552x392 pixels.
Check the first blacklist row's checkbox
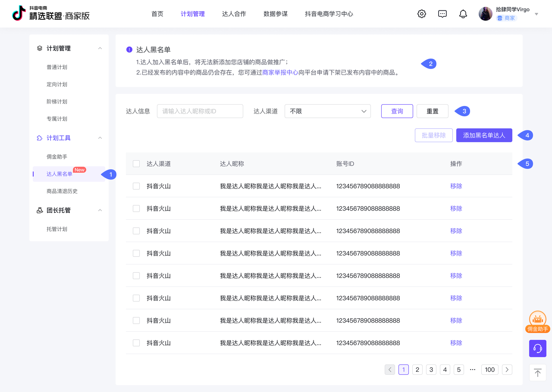[136, 186]
